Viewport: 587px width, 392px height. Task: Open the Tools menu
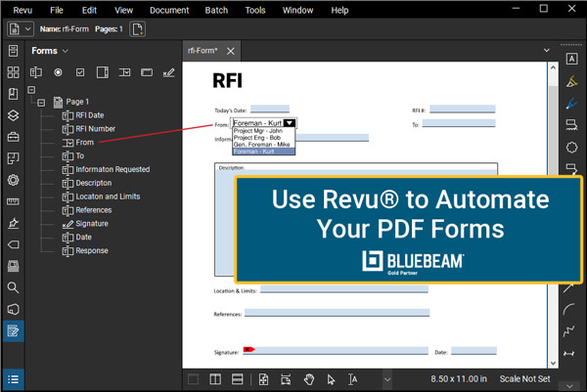point(255,10)
